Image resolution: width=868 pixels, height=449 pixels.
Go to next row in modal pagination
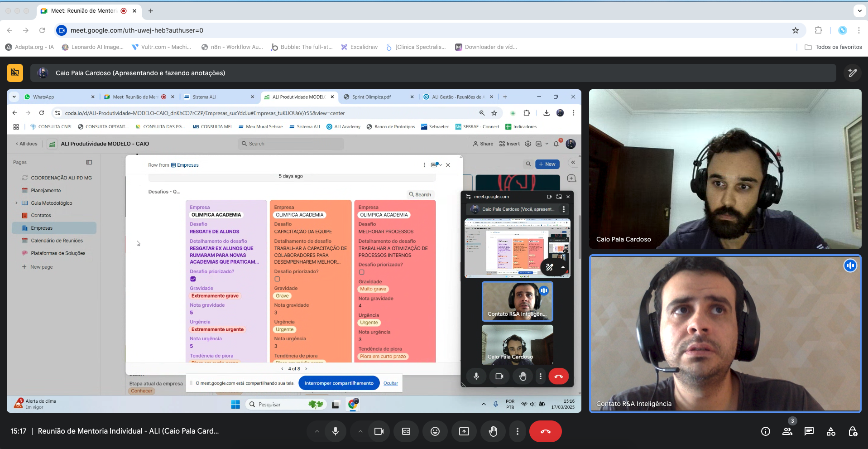(x=306, y=369)
